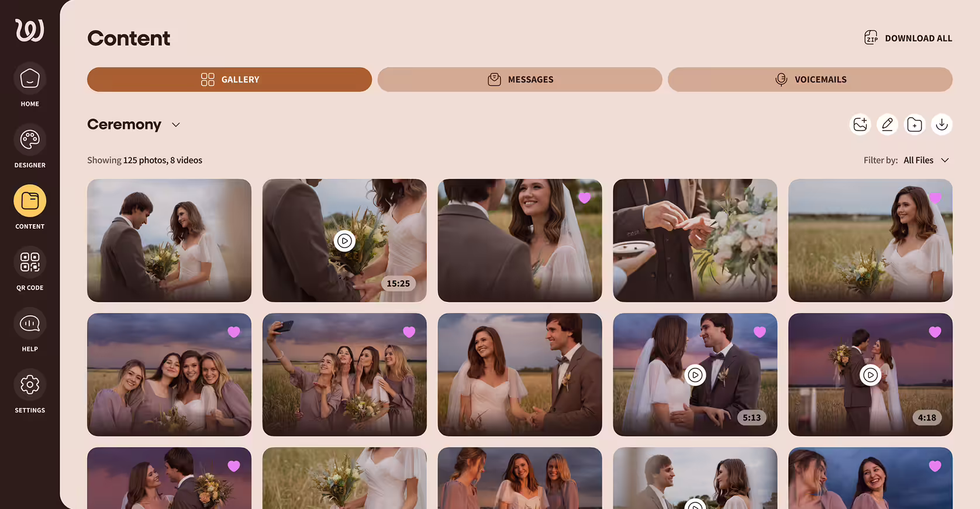Click the app logo in the sidebar

[30, 30]
